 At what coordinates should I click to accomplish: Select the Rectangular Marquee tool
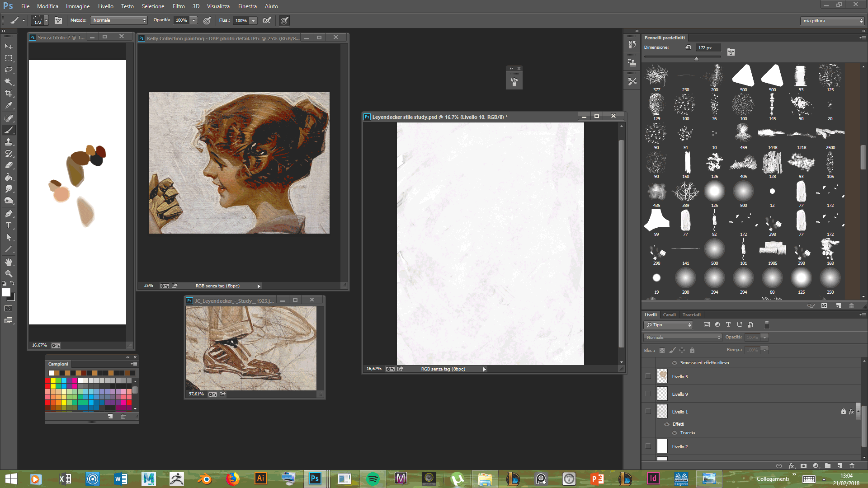9,58
